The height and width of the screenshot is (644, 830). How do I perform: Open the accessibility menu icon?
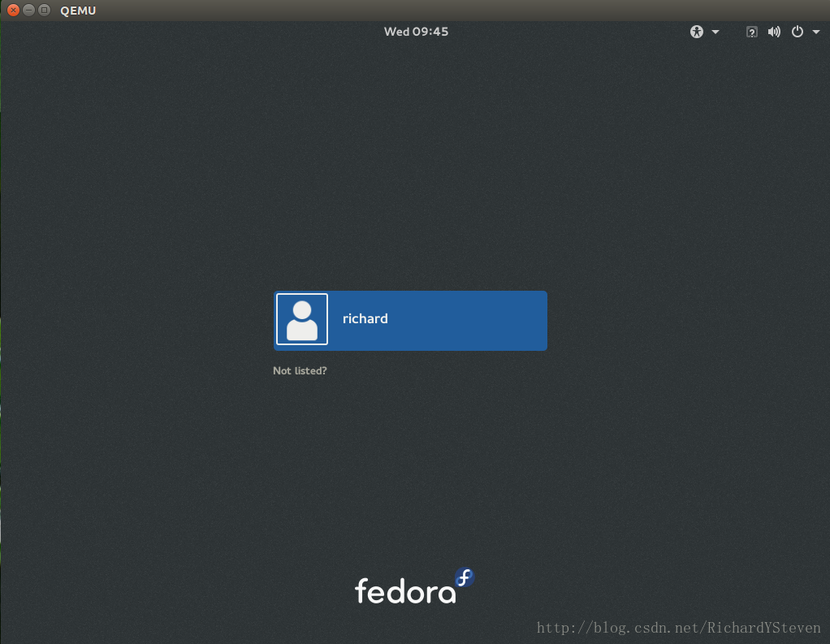pos(697,32)
